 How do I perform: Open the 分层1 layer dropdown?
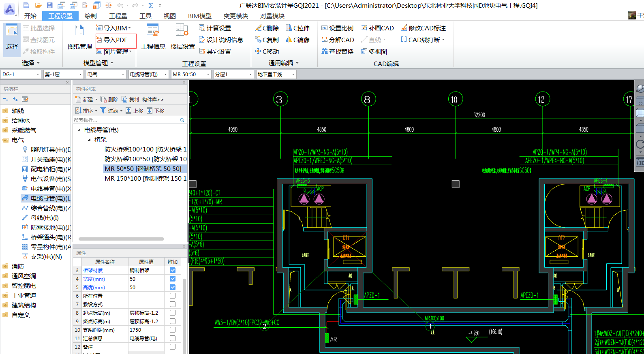[x=233, y=74]
